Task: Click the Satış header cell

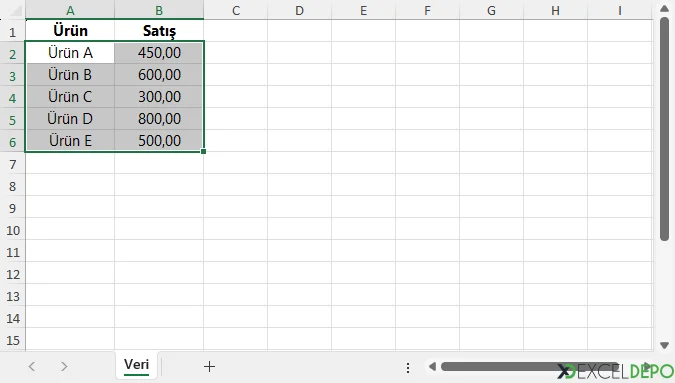Action: 159,31
